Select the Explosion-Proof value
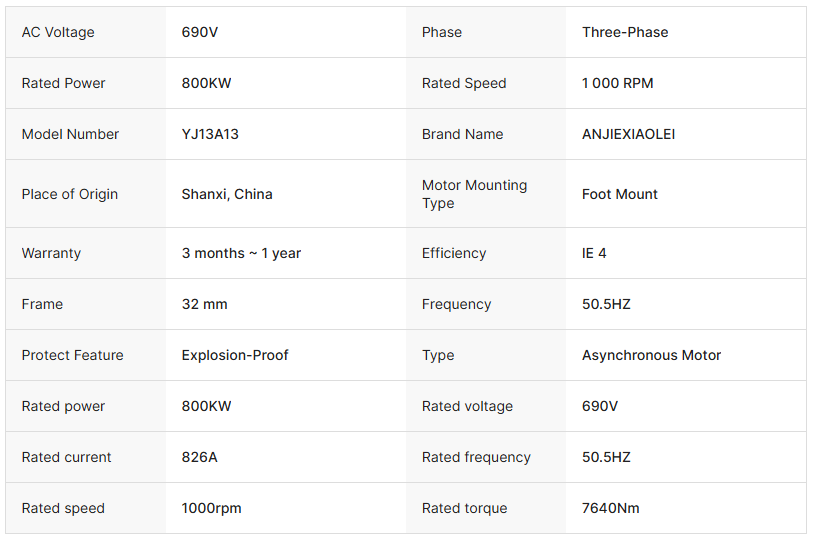Image resolution: width=813 pixels, height=544 pixels. click(235, 355)
